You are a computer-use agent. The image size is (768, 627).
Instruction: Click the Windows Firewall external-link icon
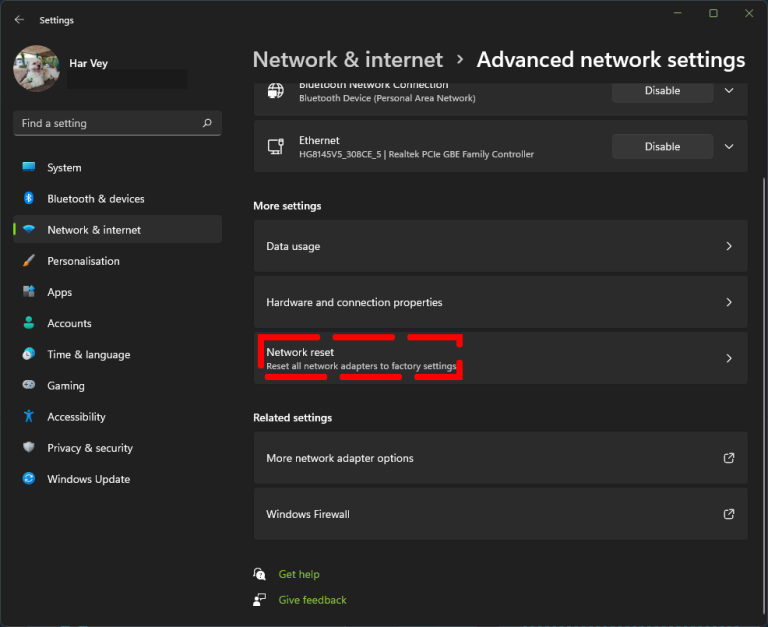tap(729, 514)
